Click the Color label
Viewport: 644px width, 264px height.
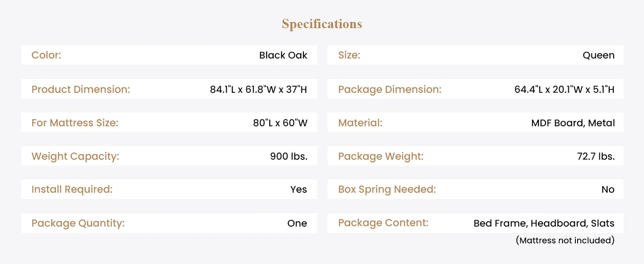[x=46, y=55]
